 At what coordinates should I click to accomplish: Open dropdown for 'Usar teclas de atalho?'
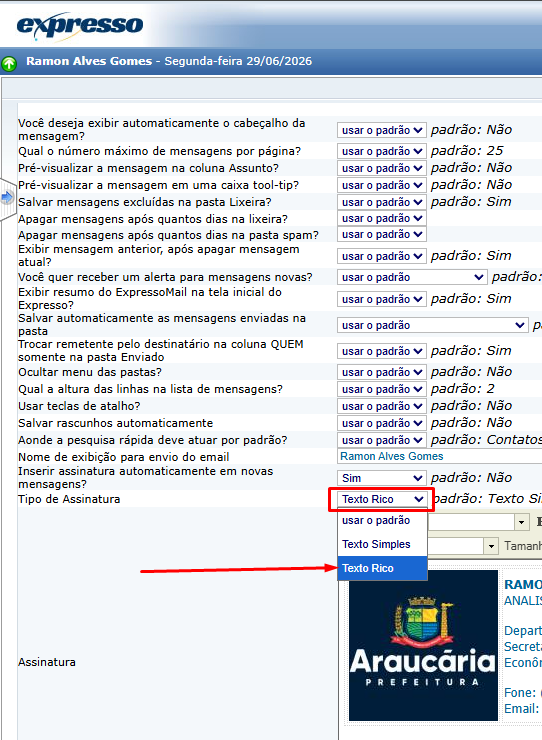point(382,406)
